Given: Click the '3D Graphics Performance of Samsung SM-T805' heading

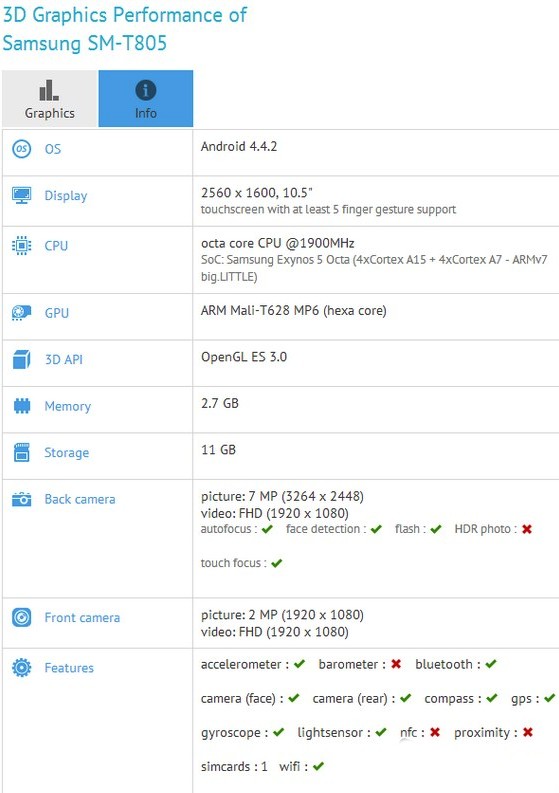Looking at the screenshot, I should click(124, 29).
